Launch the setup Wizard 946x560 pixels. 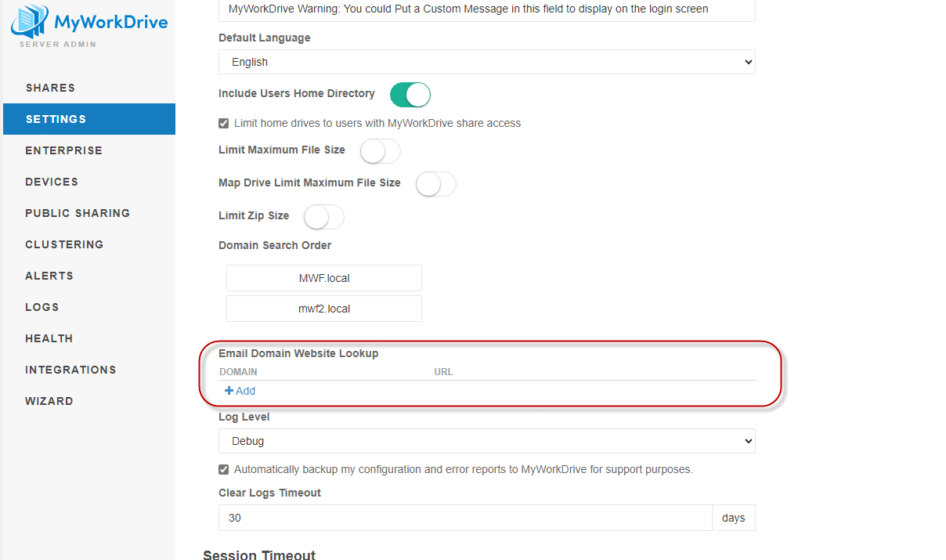coord(49,401)
